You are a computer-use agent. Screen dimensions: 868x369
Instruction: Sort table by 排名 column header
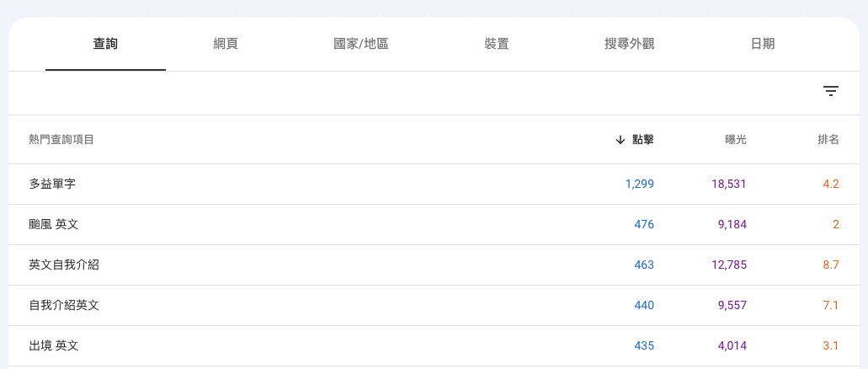828,140
